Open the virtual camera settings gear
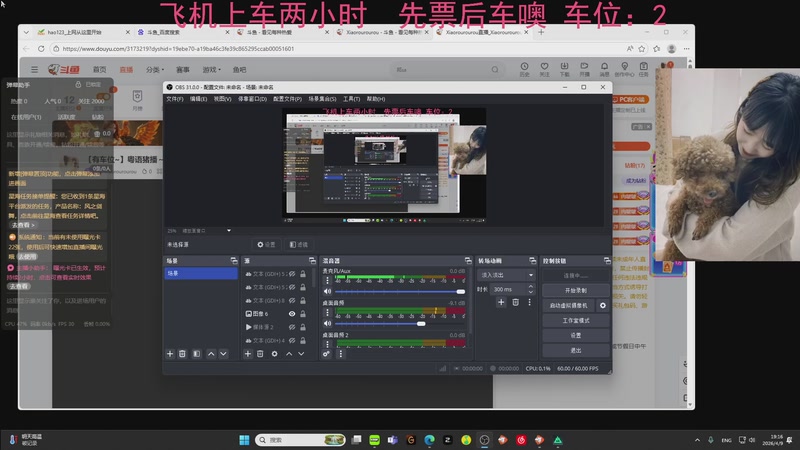 click(603, 305)
